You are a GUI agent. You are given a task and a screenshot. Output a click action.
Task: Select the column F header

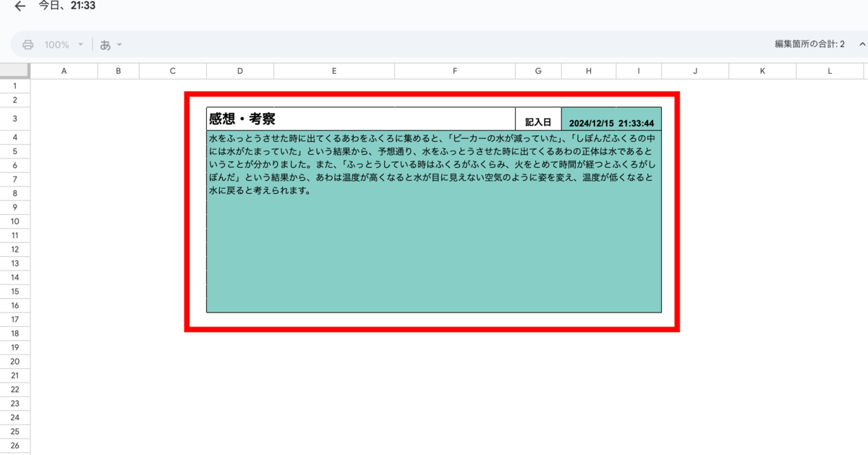(x=455, y=71)
